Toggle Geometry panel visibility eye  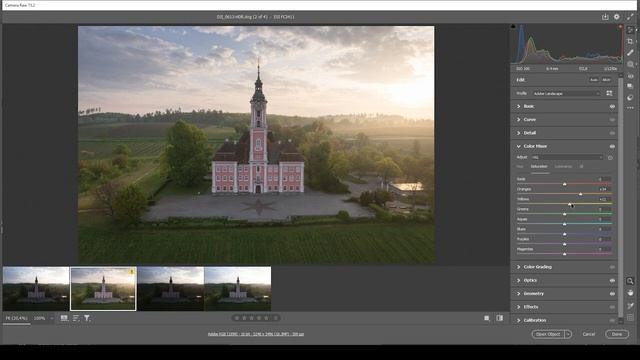point(612,293)
